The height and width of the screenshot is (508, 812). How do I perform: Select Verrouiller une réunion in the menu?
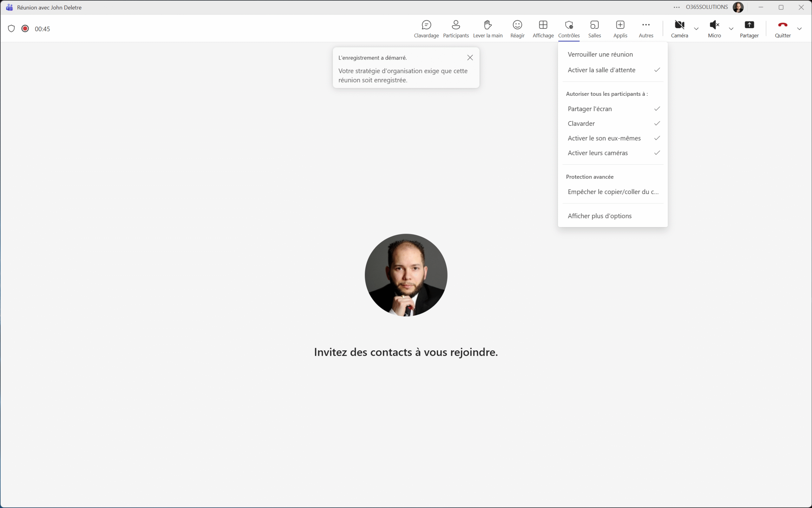pyautogui.click(x=600, y=55)
